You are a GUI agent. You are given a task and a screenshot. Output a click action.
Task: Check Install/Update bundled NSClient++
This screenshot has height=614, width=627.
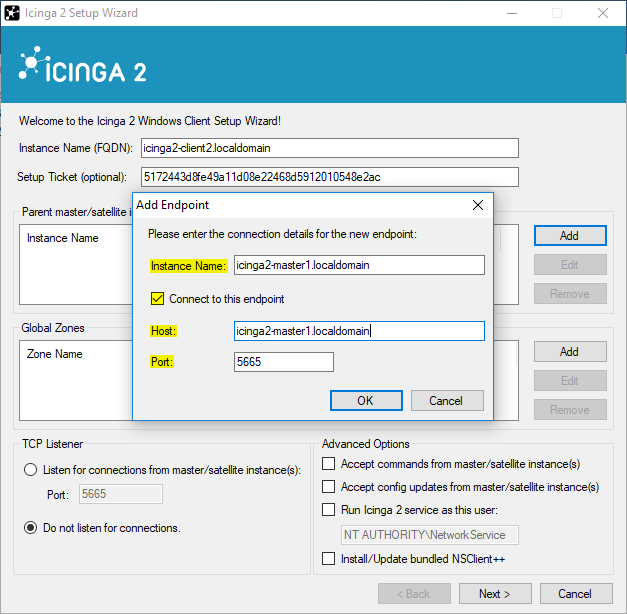click(x=328, y=558)
